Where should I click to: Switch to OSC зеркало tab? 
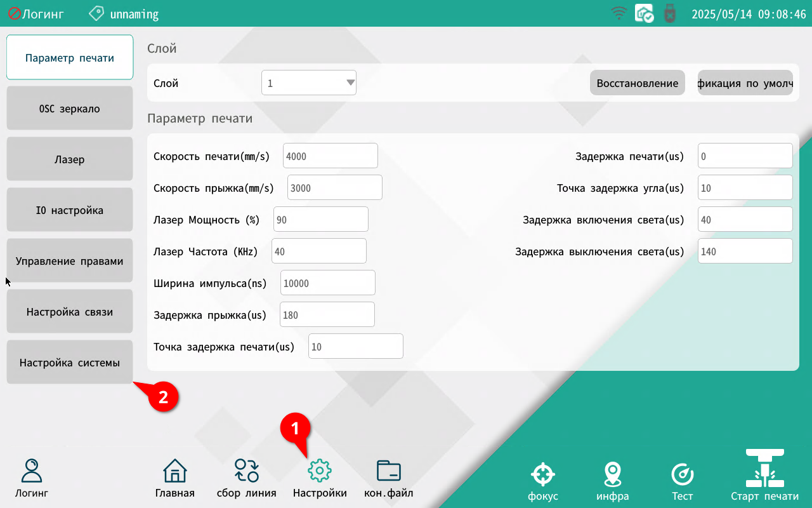pos(70,109)
